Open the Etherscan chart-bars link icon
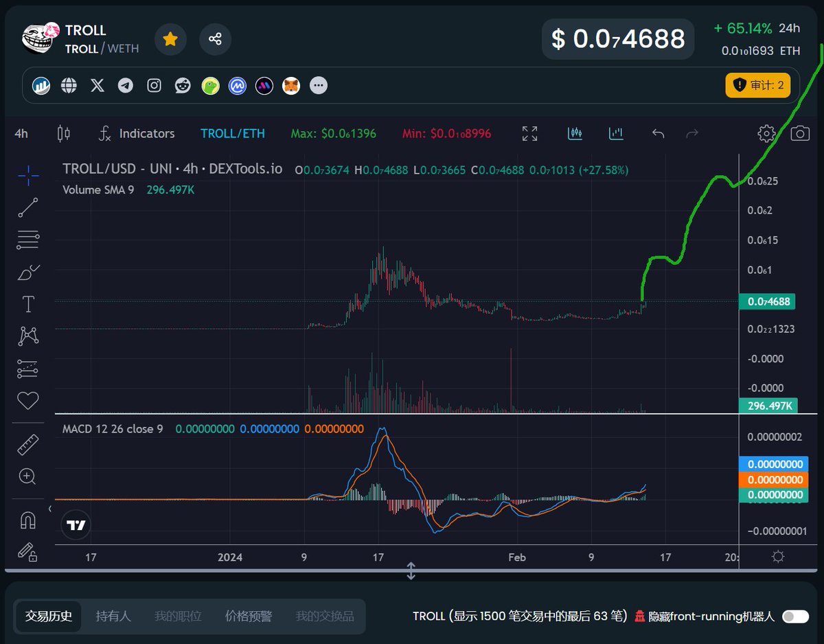The width and height of the screenshot is (824, 644). [41, 86]
